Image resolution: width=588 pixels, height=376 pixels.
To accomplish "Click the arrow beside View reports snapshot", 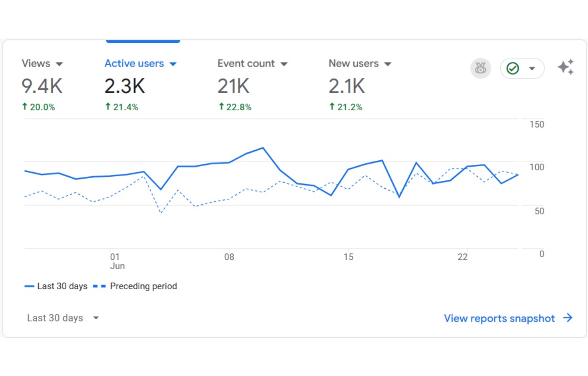I will (x=568, y=318).
